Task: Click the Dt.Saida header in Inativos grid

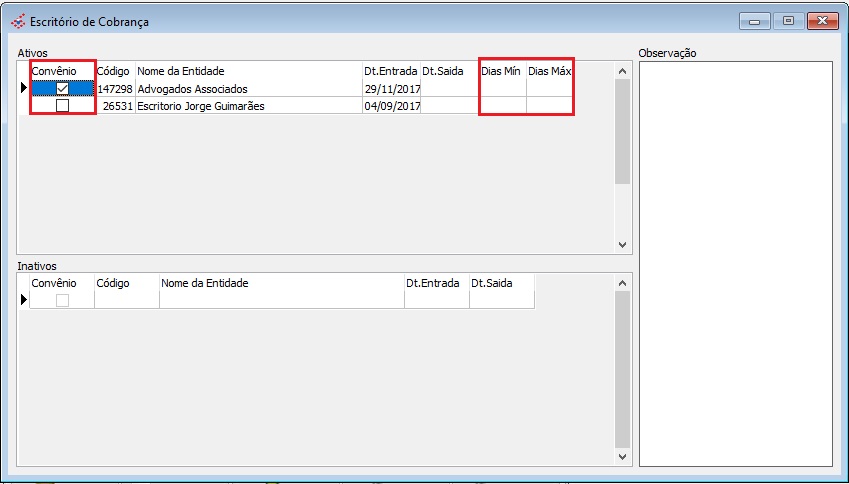Action: [500, 283]
